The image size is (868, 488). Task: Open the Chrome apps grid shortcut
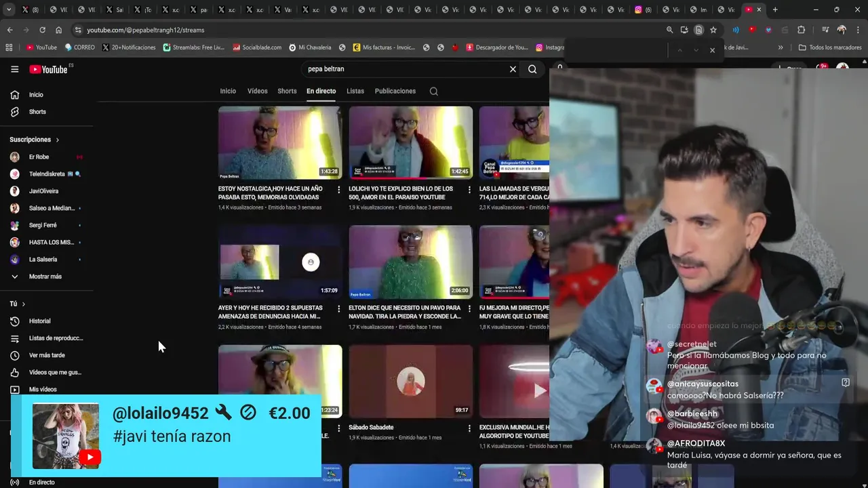[x=9, y=47]
